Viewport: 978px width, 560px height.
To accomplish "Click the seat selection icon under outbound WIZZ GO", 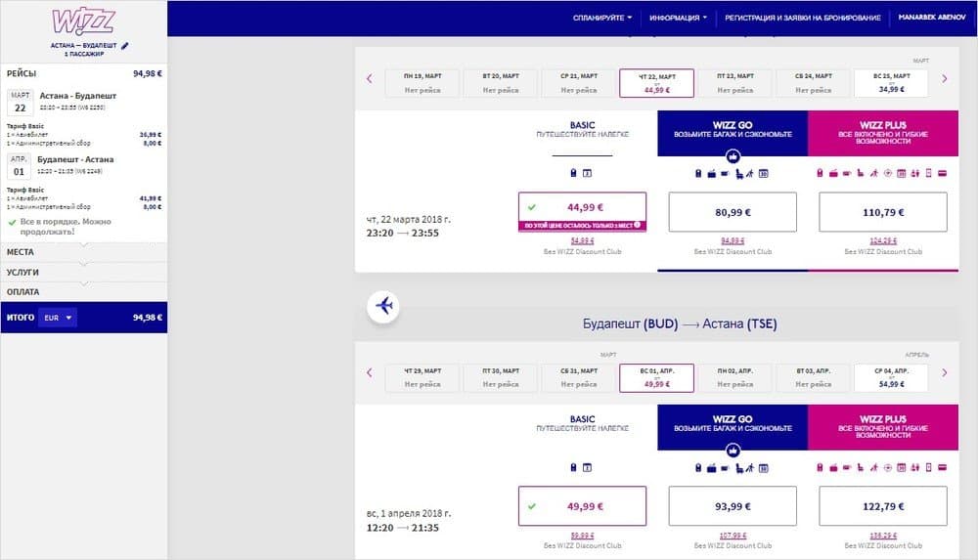I will 739,173.
